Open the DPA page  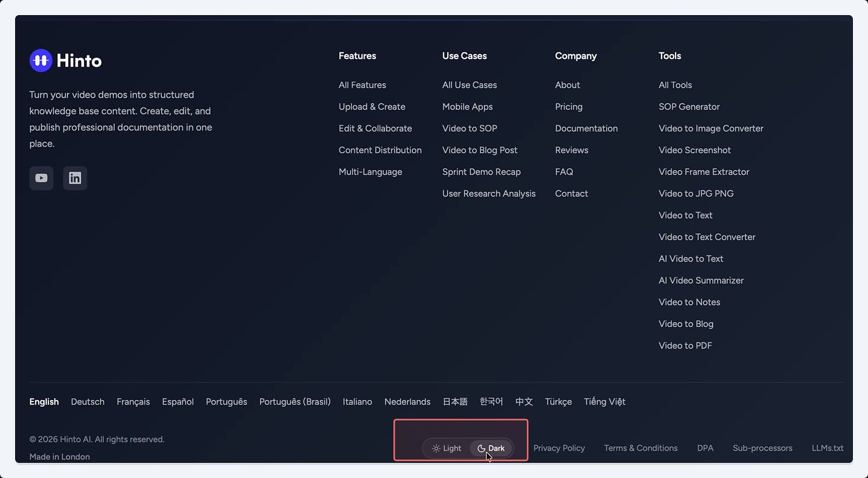(705, 448)
